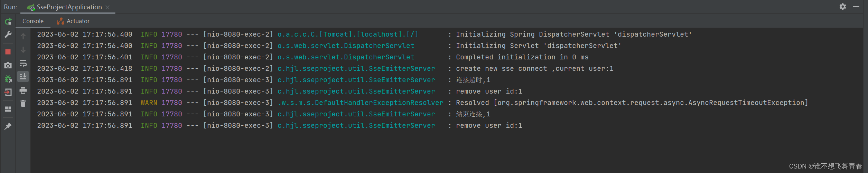Open the wrench settings icon in the Run sidebar
Screen dimensions: 868x173
click(8, 35)
